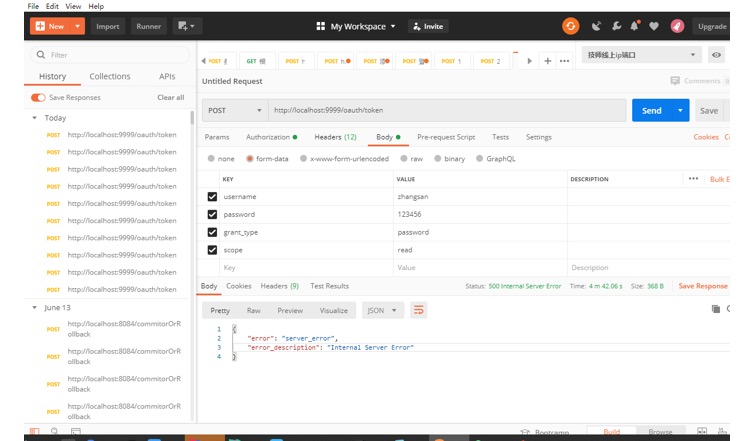Click the Invite button
The image size is (754, 441).
(x=428, y=26)
